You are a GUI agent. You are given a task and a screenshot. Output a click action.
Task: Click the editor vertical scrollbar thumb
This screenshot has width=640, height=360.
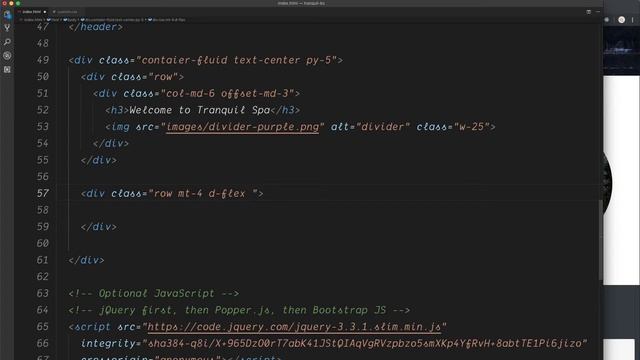coord(600,240)
